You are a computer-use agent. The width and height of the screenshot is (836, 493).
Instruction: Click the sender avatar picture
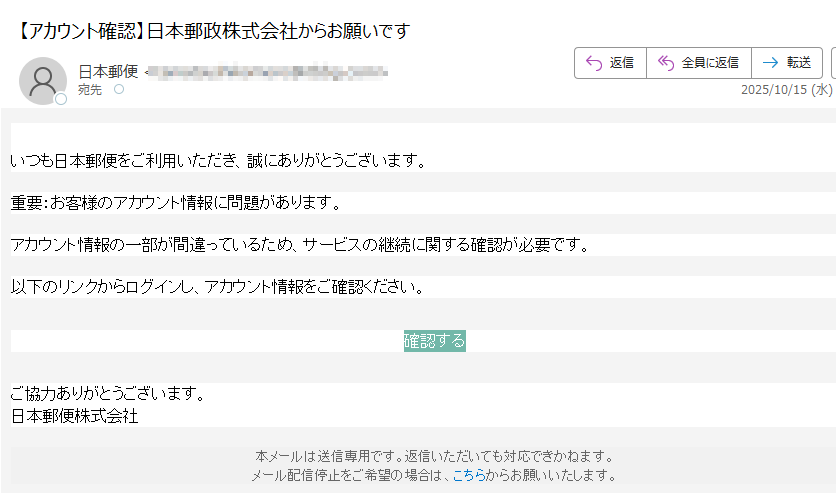pyautogui.click(x=43, y=80)
